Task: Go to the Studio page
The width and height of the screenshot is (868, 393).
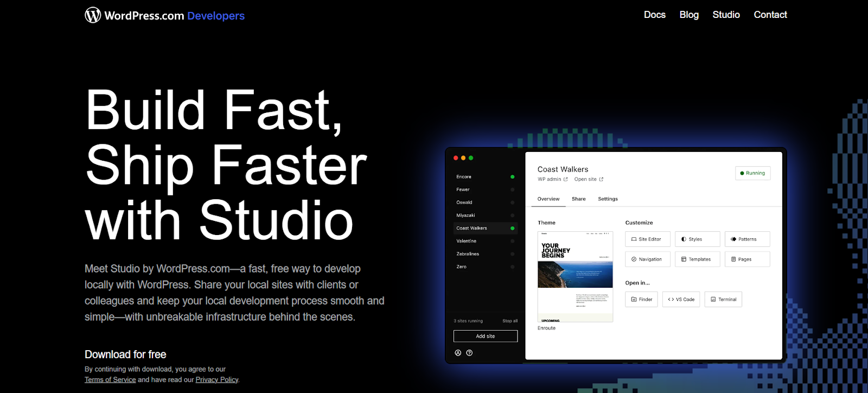Action: [726, 15]
